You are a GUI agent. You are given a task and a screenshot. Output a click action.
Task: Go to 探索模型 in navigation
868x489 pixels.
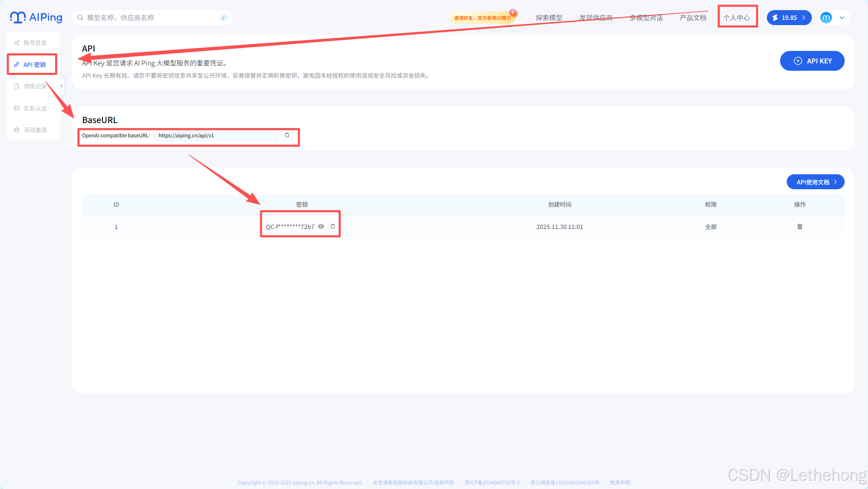click(549, 18)
